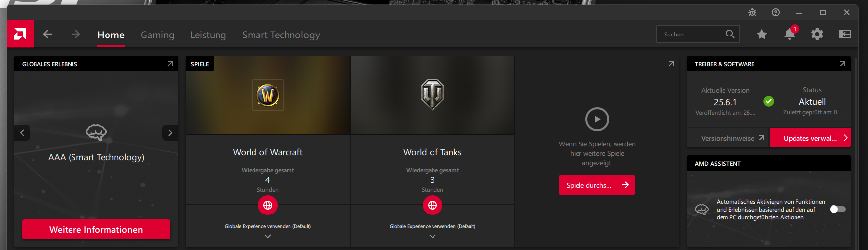Expand the Globales Erlebnis panel arrow

(x=170, y=64)
